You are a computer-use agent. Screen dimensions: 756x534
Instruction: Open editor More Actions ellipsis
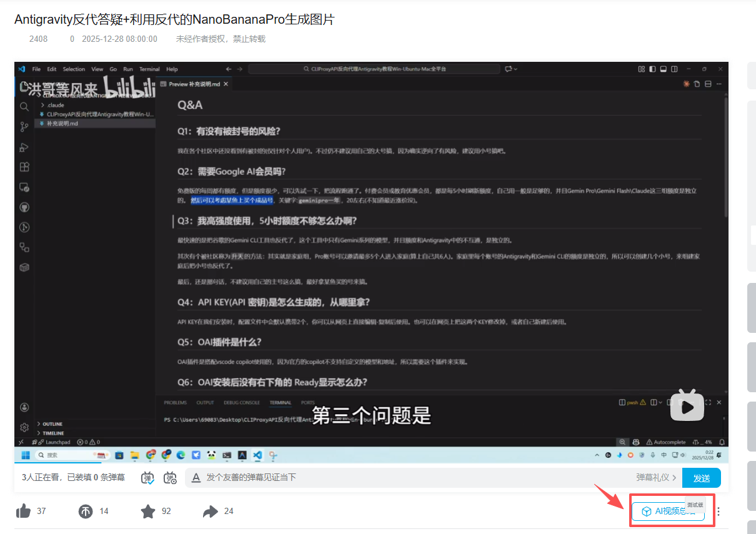tap(719, 84)
